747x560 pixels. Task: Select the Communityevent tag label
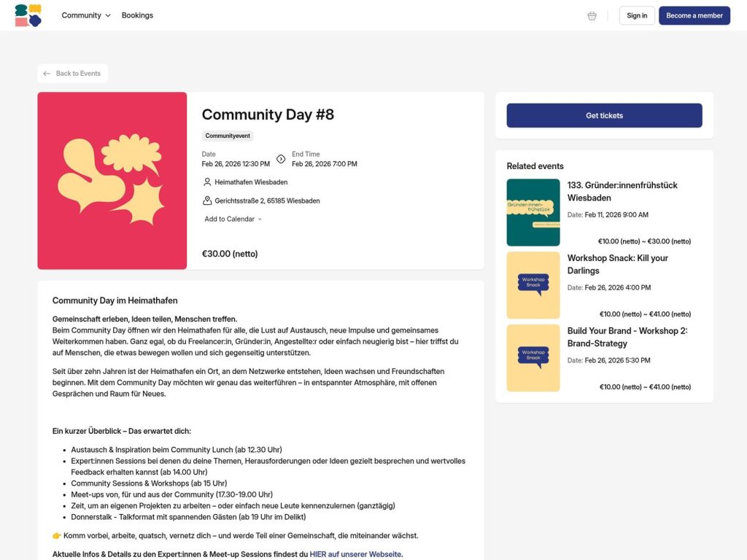227,136
